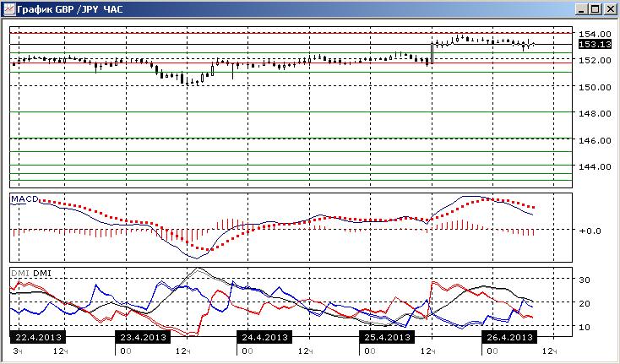Click the current price label 153.13
Image resolution: width=620 pixels, height=364 pixels.
595,44
